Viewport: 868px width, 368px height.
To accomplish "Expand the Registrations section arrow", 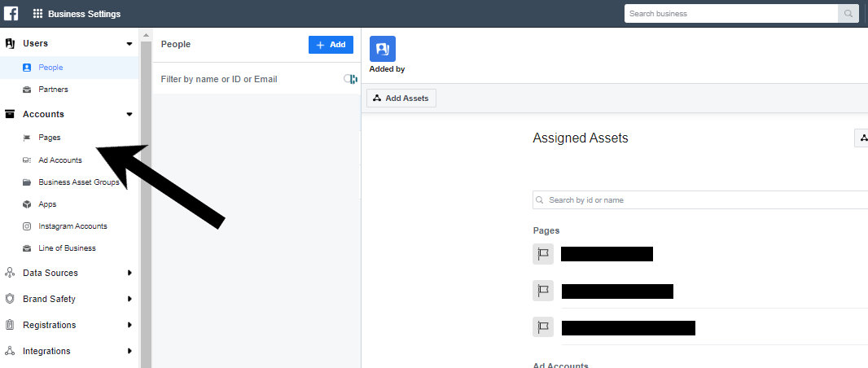I will tap(129, 325).
